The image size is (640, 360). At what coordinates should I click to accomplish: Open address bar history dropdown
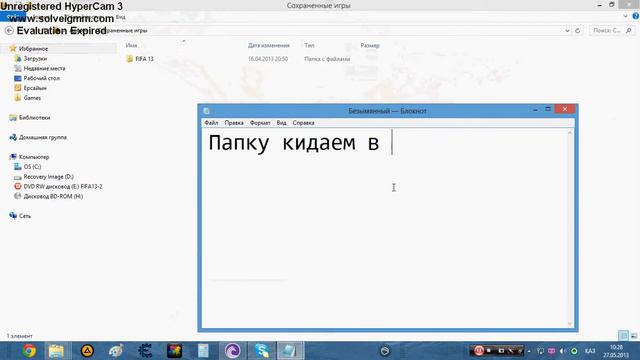pyautogui.click(x=567, y=31)
